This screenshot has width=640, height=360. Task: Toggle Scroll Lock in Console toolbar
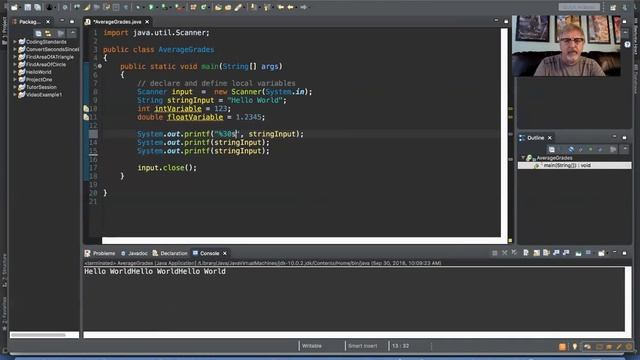click(536, 253)
